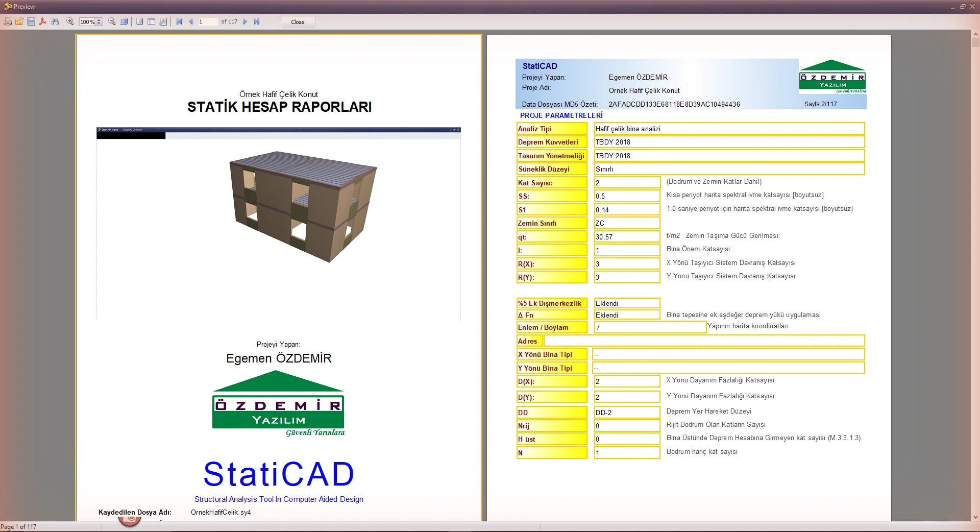Go to the first page
980x532 pixels.
(179, 22)
